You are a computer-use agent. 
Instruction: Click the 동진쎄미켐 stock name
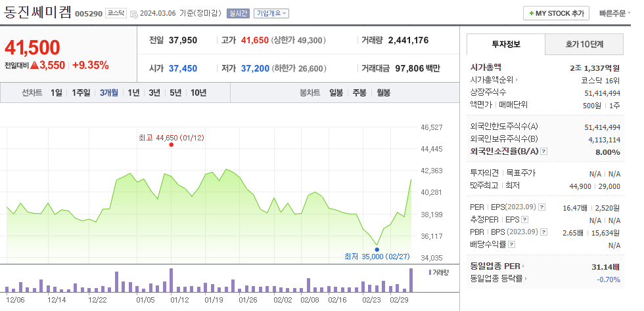click(x=37, y=12)
